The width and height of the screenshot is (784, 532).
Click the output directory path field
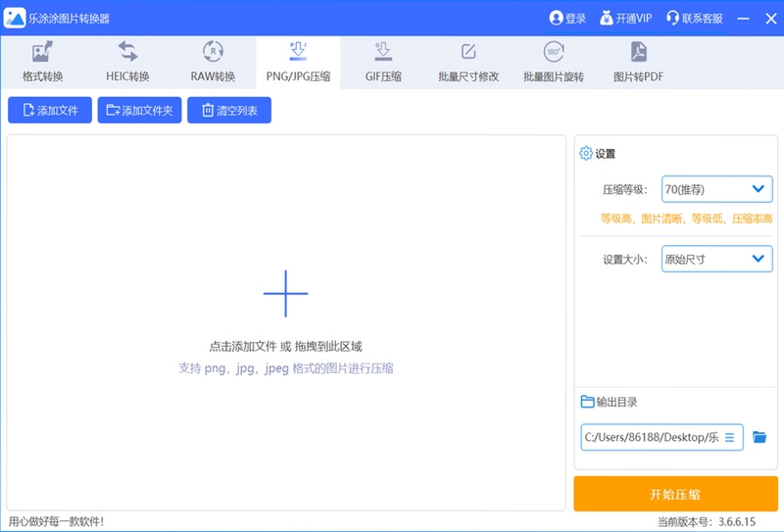coord(662,438)
